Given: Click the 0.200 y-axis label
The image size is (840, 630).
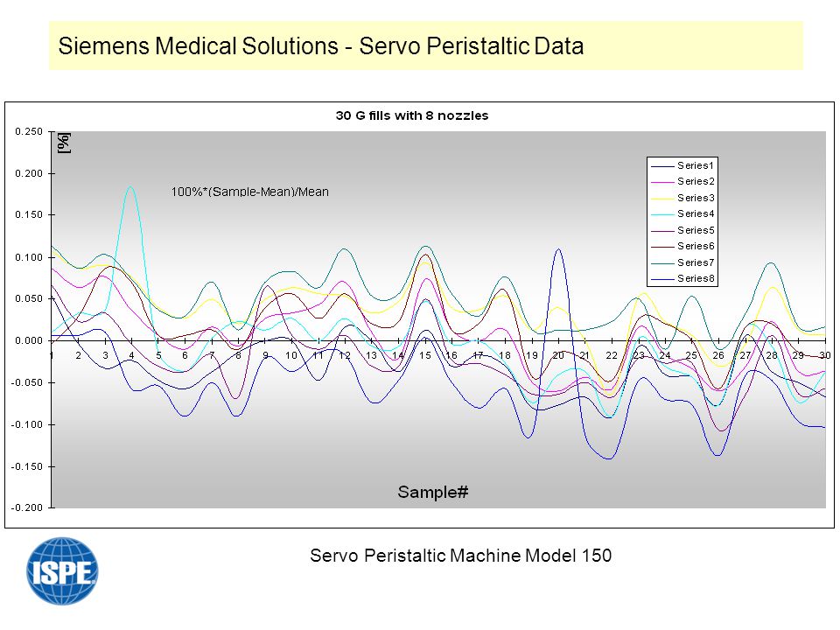Looking at the screenshot, I should point(29,173).
